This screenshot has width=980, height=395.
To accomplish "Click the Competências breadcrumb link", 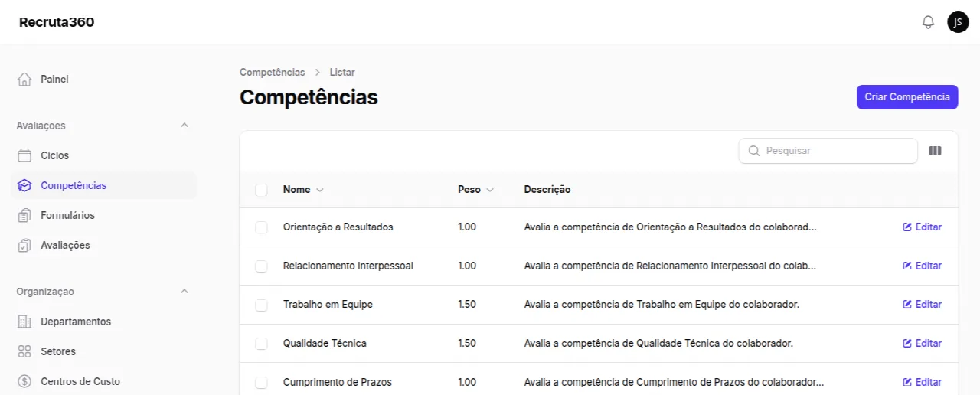I will (272, 72).
